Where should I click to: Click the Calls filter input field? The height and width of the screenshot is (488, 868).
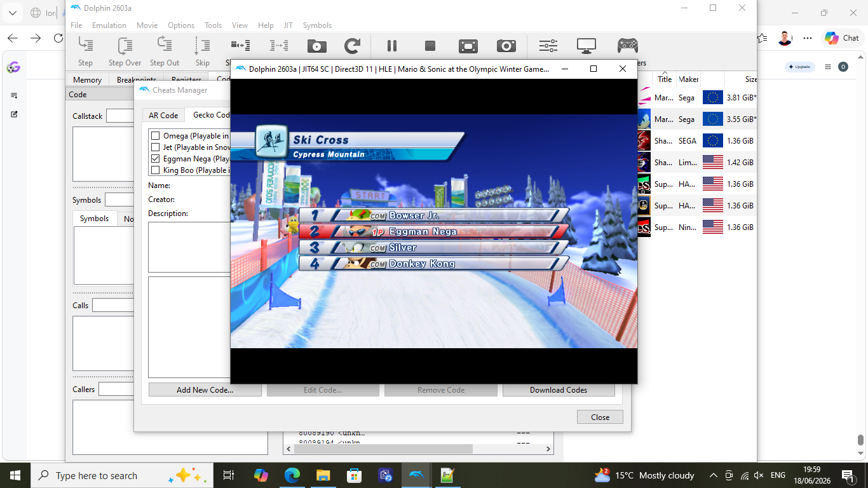click(x=113, y=306)
